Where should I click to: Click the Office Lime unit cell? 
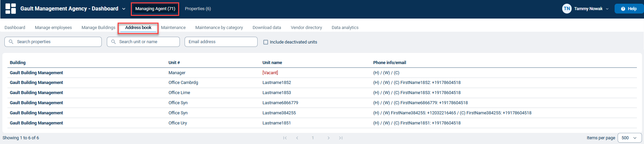[x=179, y=93]
